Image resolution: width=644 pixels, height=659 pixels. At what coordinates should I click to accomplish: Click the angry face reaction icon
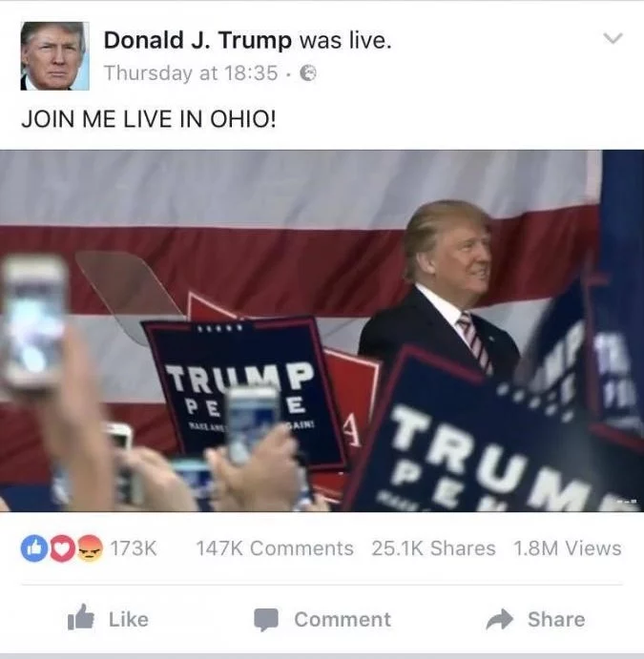pos(91,548)
